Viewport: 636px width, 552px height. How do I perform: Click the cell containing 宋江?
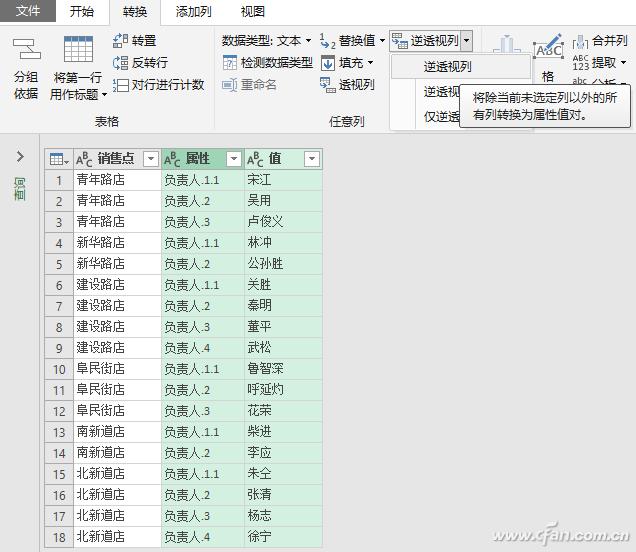pos(284,180)
